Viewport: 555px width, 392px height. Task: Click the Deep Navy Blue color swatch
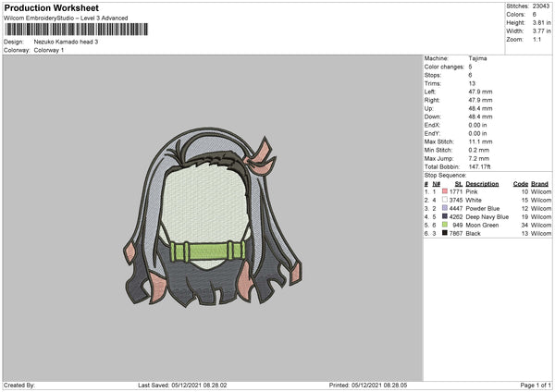tap(445, 216)
